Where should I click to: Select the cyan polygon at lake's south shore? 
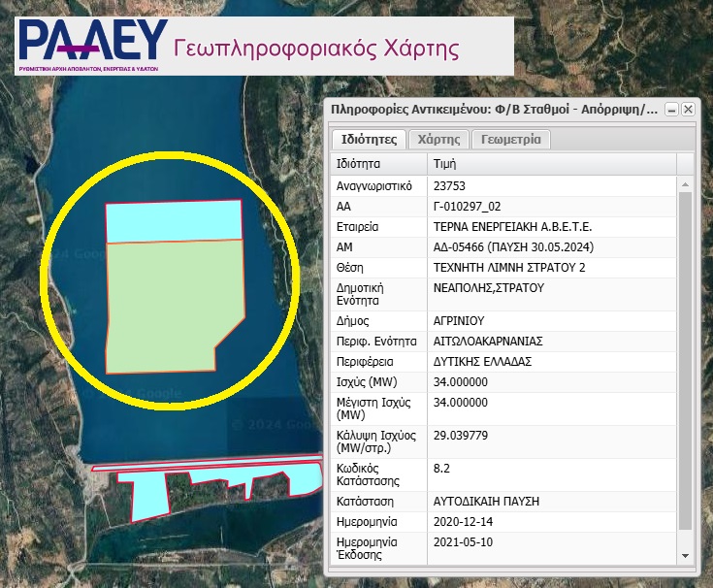click(x=194, y=485)
